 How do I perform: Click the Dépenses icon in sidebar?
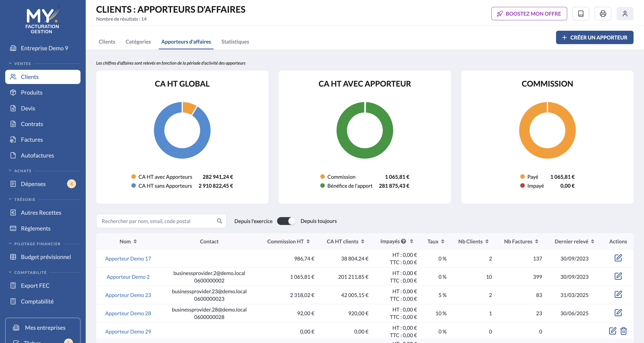click(x=13, y=184)
